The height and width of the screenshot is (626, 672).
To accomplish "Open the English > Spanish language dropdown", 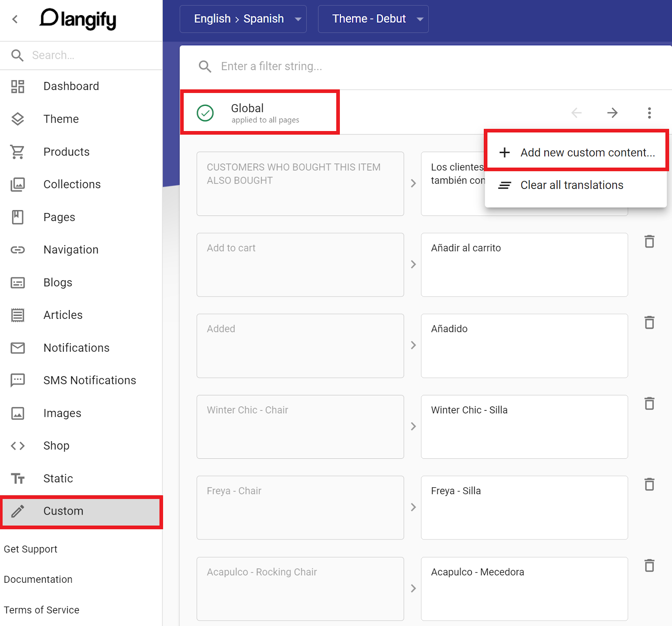I will pos(243,19).
